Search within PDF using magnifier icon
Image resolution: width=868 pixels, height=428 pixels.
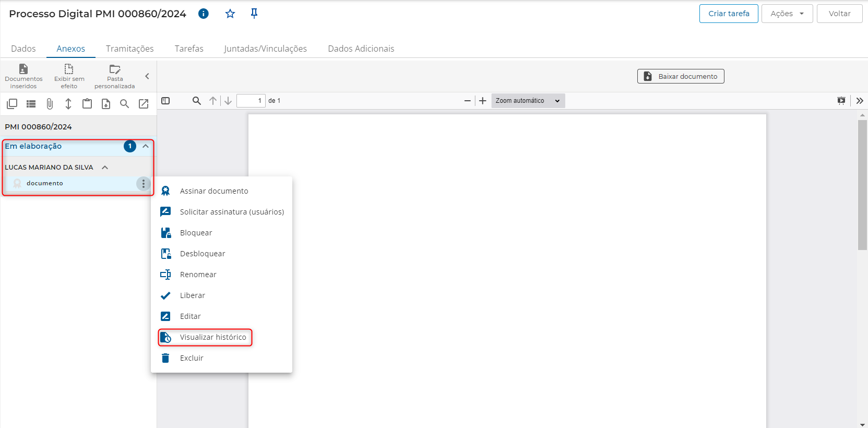click(x=196, y=101)
